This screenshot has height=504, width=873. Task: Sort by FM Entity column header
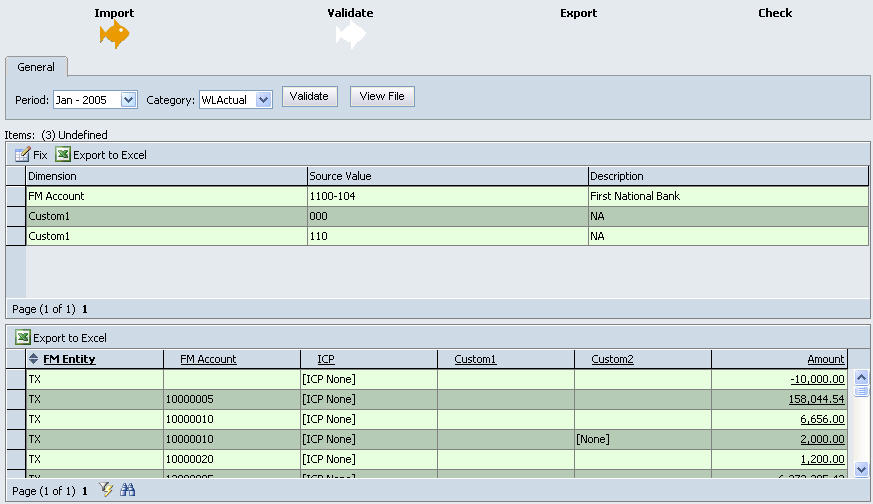(70, 359)
